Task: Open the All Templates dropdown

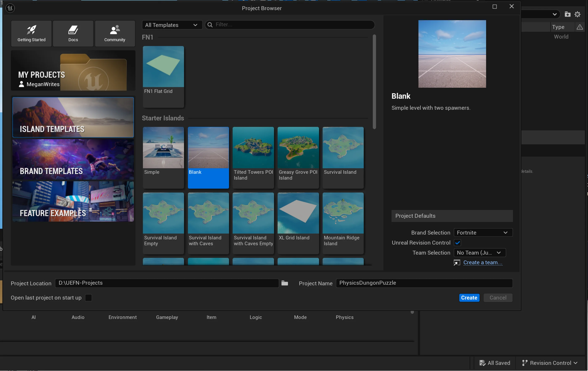Action: coord(172,25)
